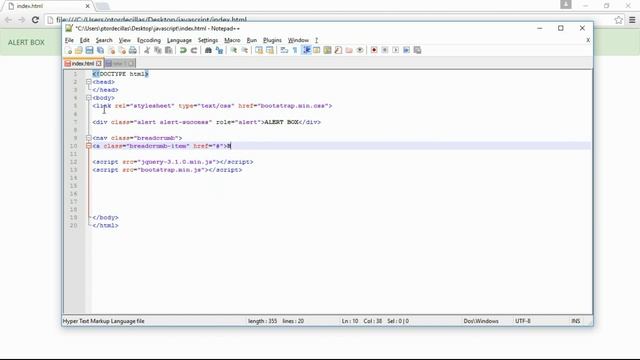Print the document using the Print icon
Image resolution: width=640 pixels, height=360 pixels.
133,50
